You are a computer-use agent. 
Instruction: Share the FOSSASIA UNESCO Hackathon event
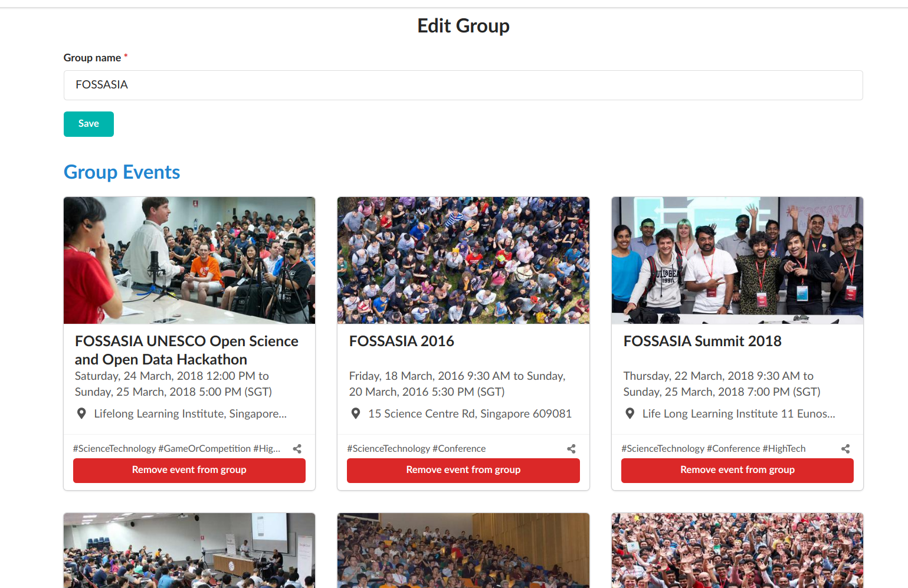coord(297,449)
